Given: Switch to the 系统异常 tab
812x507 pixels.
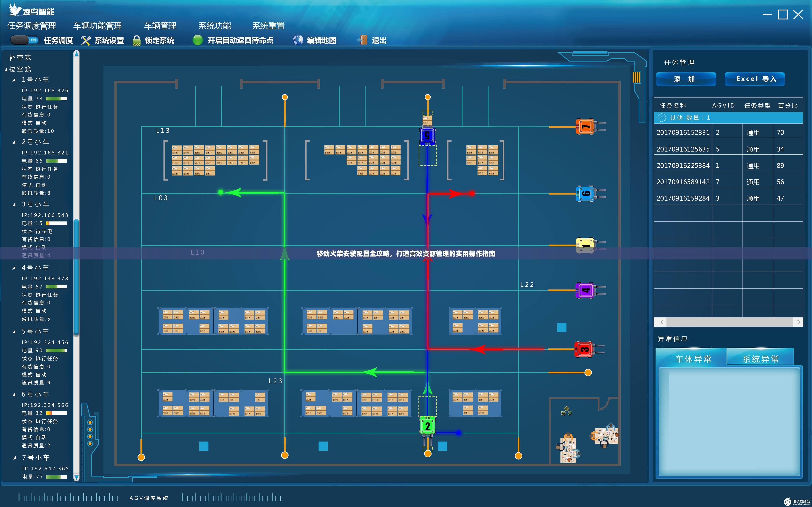Looking at the screenshot, I should pos(760,359).
